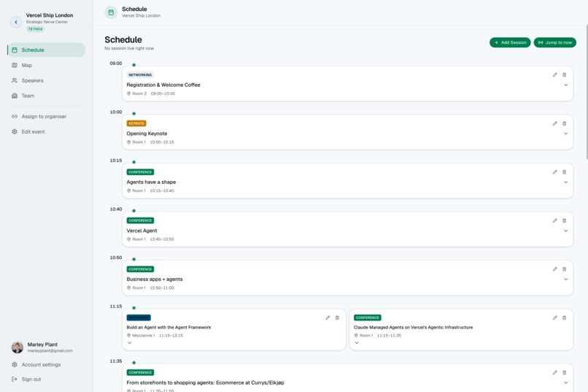Click the NETWORKING tag on Registration session
Screen dimensions: 588x392
click(140, 75)
